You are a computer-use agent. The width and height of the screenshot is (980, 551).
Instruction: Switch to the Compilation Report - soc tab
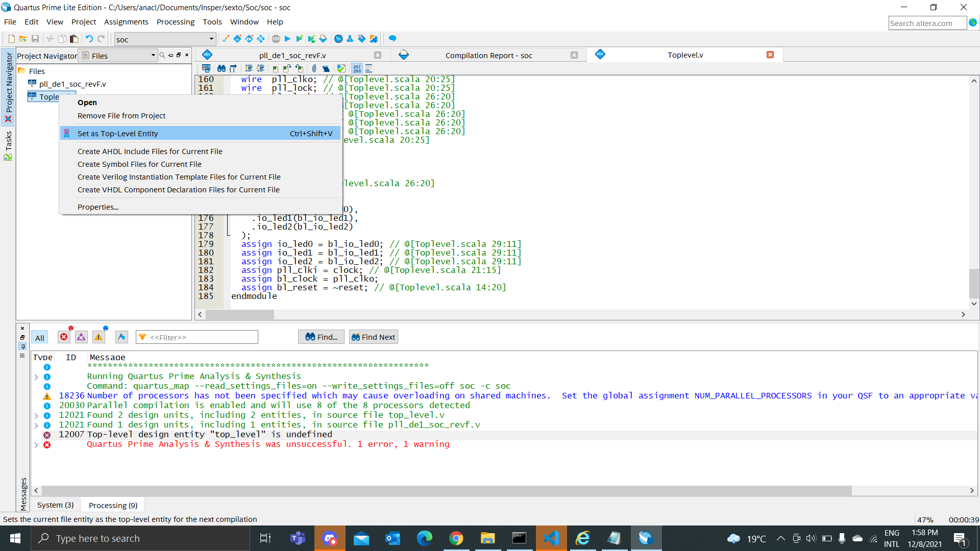pyautogui.click(x=488, y=55)
